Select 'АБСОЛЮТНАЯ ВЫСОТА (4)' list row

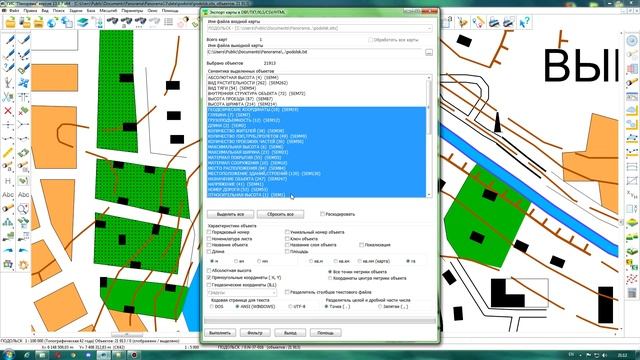pos(317,78)
